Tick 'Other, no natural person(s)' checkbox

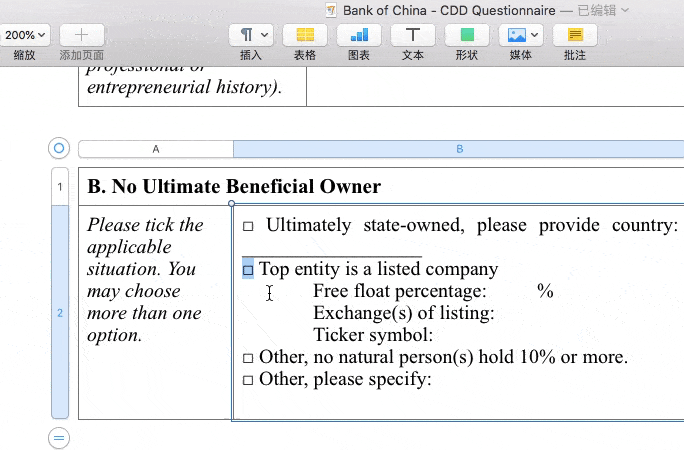(248, 358)
